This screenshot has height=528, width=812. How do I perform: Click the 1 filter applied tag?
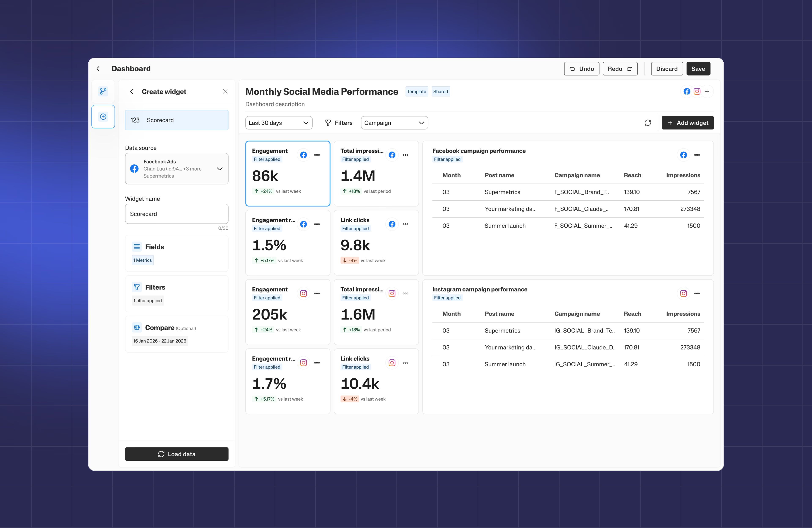point(148,301)
